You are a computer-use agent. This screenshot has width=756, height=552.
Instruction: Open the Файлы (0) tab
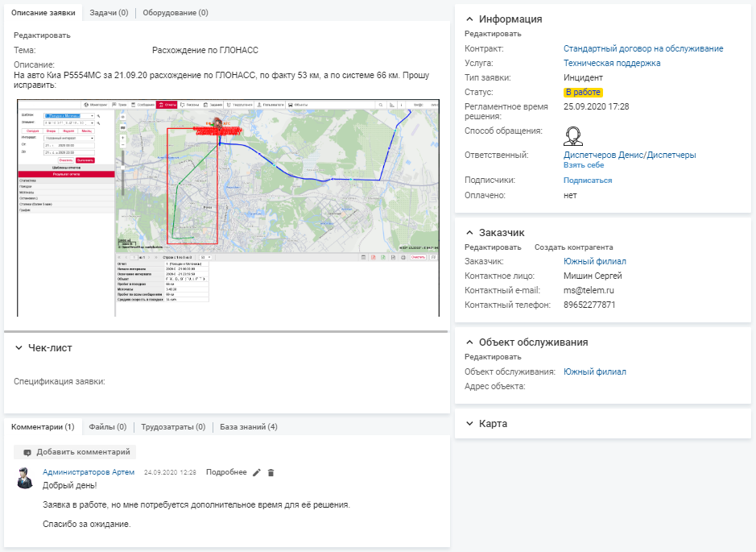[x=108, y=426]
